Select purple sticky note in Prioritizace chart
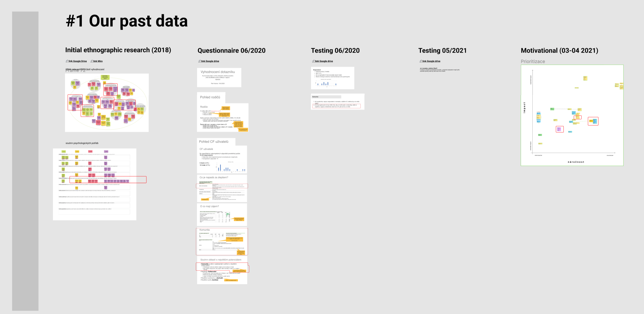 coord(559,129)
